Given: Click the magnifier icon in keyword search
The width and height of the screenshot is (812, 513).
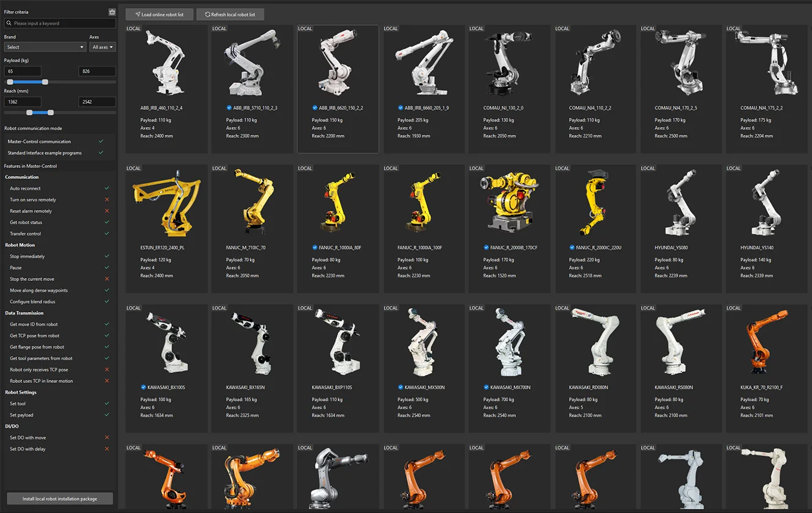Looking at the screenshot, I should [x=9, y=23].
